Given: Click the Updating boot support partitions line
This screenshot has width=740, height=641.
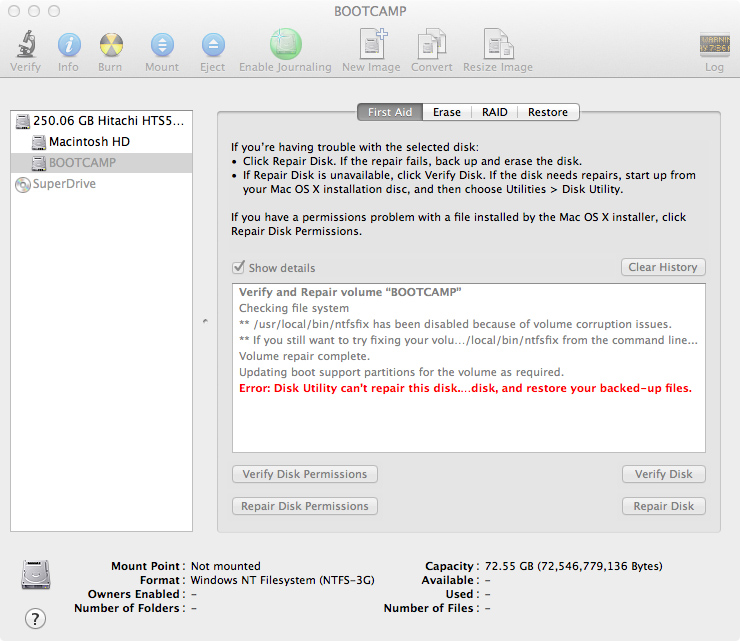Looking at the screenshot, I should pos(401,372).
